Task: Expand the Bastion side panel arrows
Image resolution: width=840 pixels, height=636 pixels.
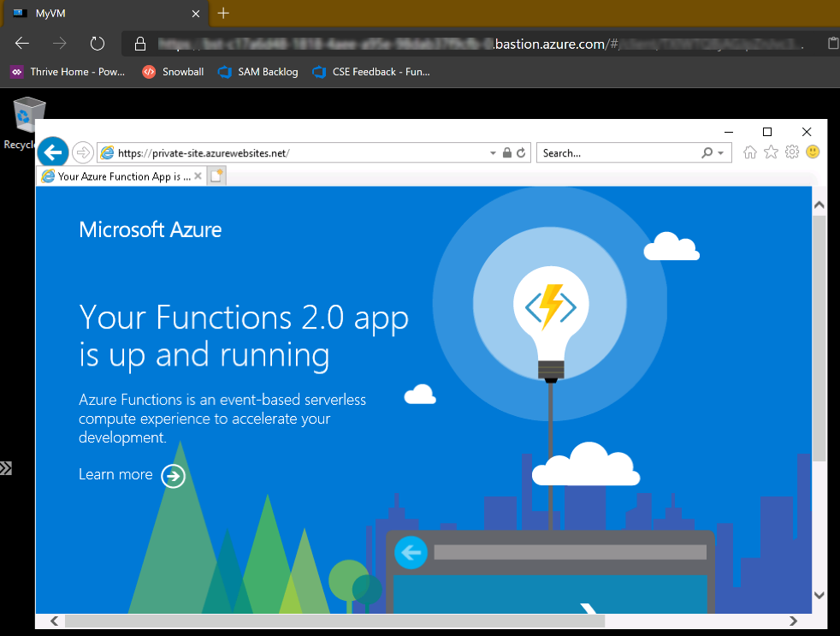Action: [5, 468]
